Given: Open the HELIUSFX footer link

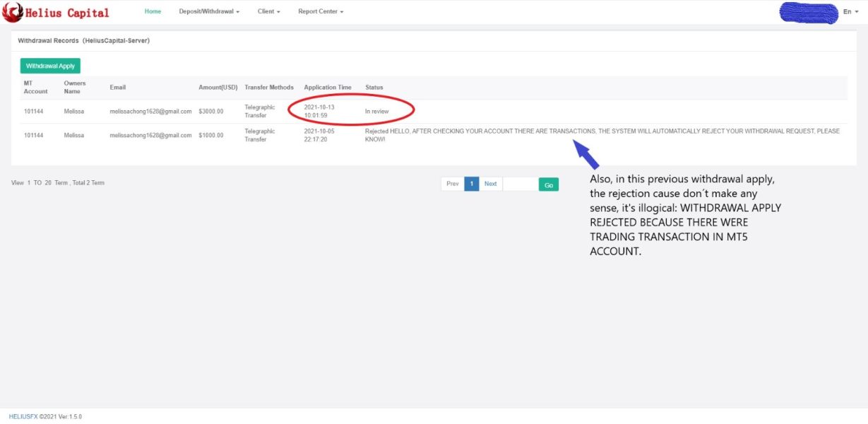Looking at the screenshot, I should (23, 417).
